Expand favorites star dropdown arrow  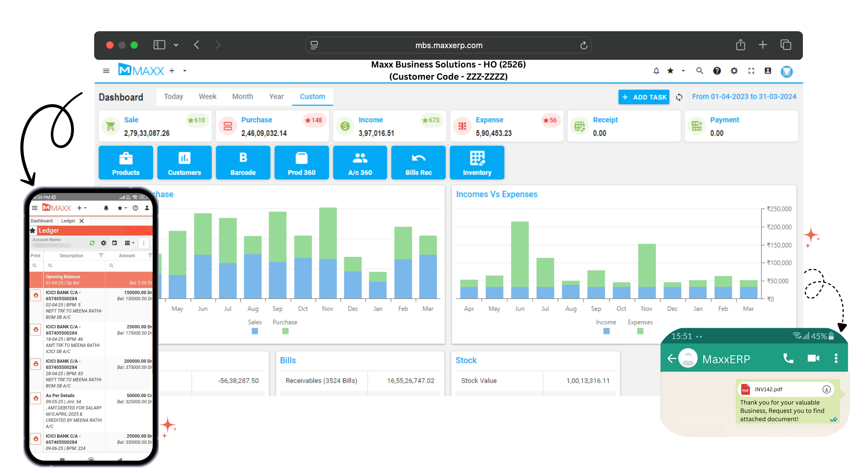[683, 71]
